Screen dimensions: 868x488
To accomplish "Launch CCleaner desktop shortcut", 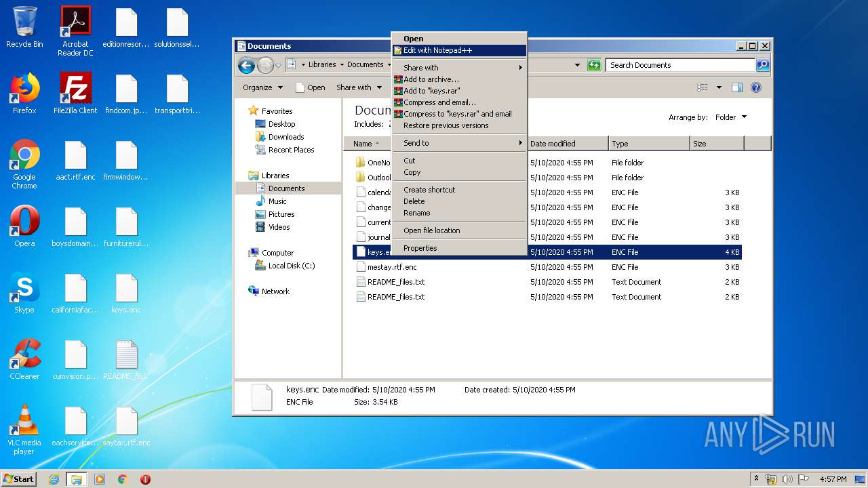I will 24,359.
